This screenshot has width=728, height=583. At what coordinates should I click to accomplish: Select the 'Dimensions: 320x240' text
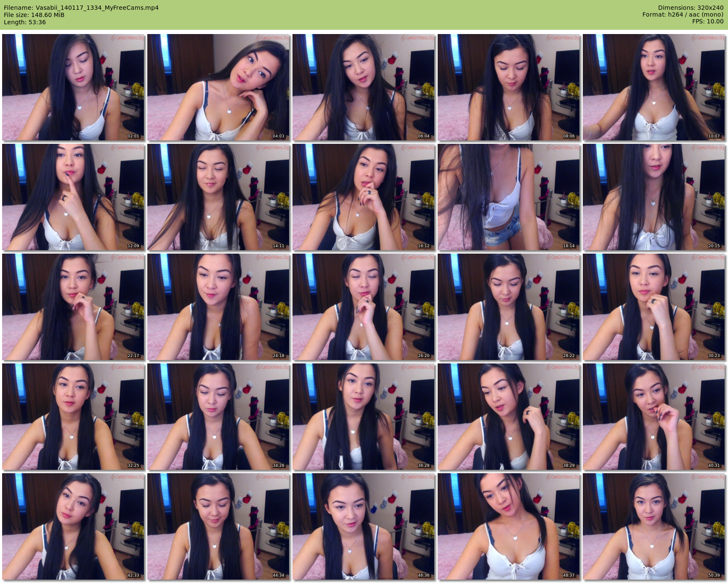pos(691,8)
